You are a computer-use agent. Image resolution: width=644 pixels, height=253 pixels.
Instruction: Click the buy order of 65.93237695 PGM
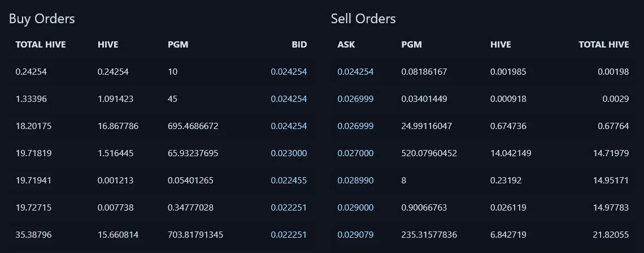[161, 153]
